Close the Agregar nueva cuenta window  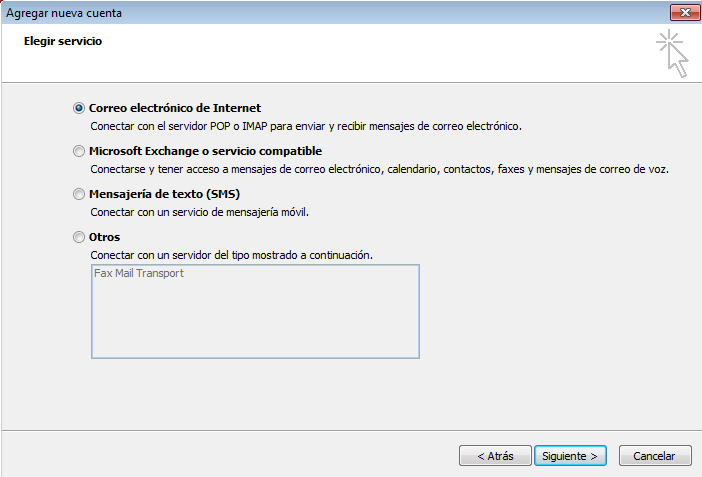pyautogui.click(x=685, y=13)
